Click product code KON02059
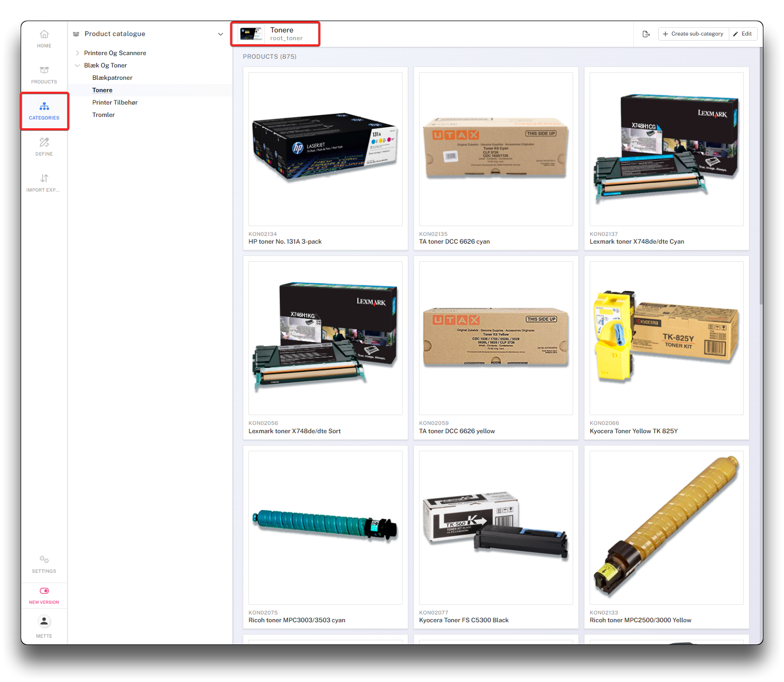This screenshot has height=682, width=784. click(434, 423)
